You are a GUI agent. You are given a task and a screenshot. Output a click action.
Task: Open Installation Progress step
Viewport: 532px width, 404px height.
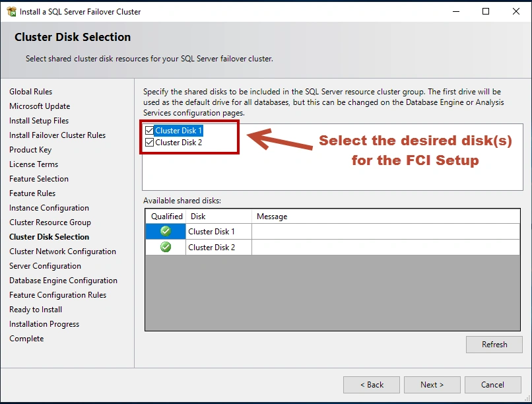44,324
